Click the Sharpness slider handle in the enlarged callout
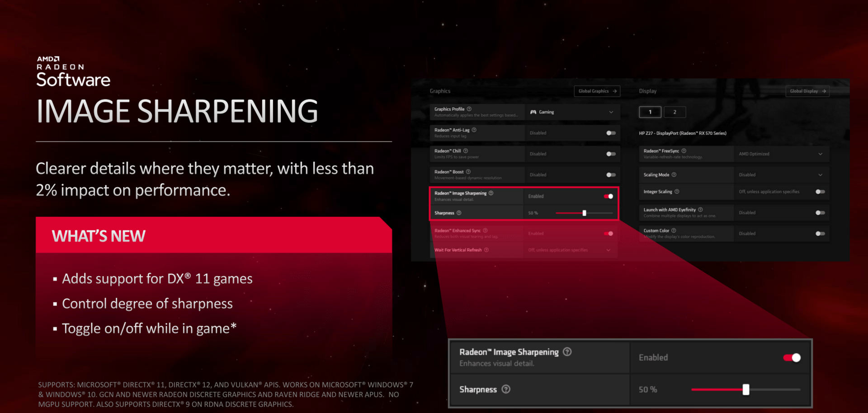868x413 pixels. [x=746, y=390]
